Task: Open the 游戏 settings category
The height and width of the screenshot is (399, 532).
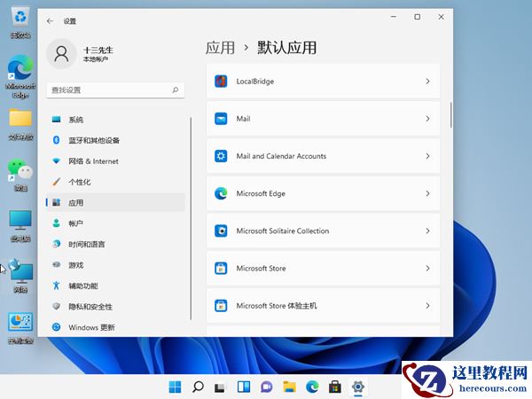Action: tap(115, 265)
